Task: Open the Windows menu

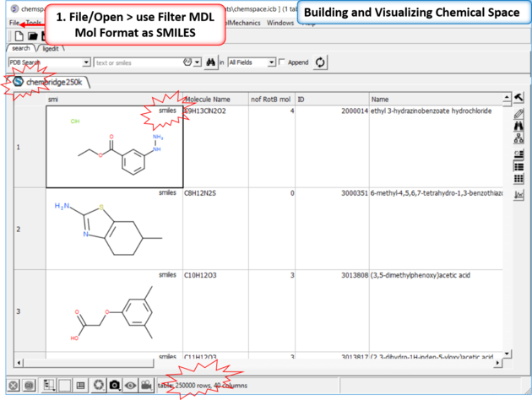Action: coord(280,23)
